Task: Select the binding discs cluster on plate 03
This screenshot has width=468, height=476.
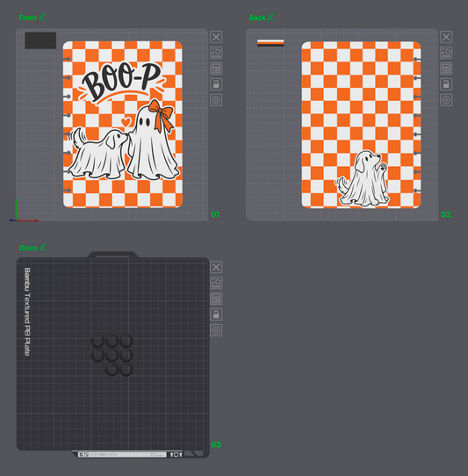Action: [112, 355]
